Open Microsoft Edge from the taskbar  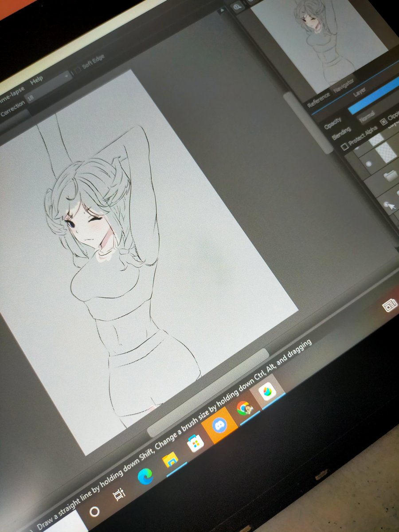[145, 477]
